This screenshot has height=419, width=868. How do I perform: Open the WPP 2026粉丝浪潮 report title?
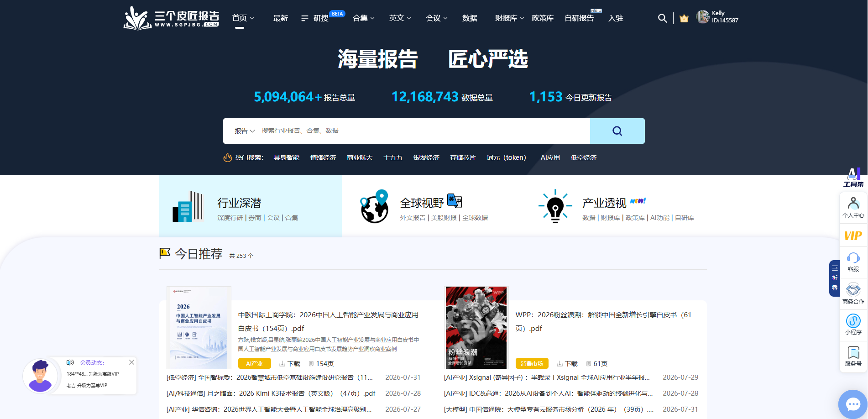point(604,322)
